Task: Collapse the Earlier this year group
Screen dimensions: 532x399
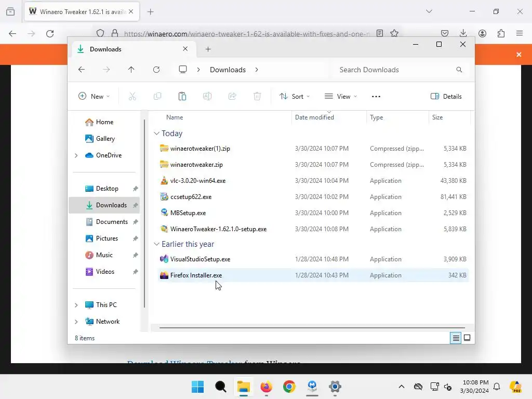Action: point(156,244)
